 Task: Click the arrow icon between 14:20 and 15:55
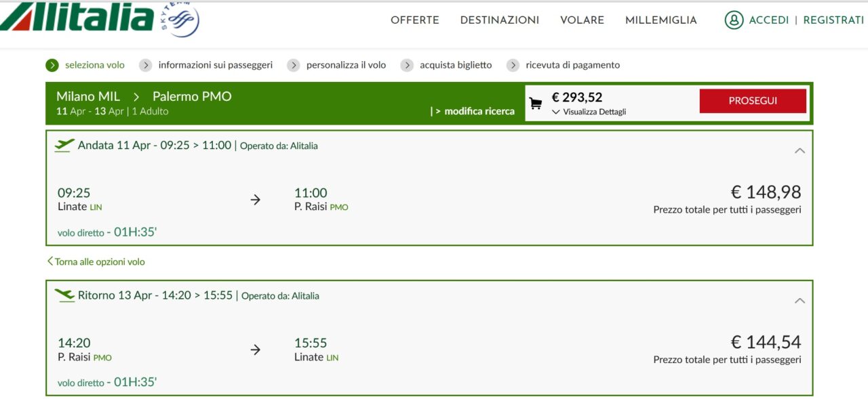click(256, 350)
